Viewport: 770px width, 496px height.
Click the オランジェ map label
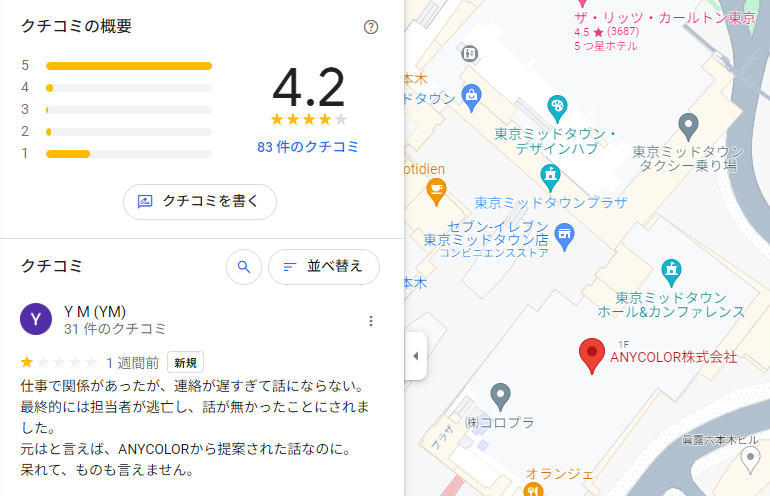click(560, 474)
